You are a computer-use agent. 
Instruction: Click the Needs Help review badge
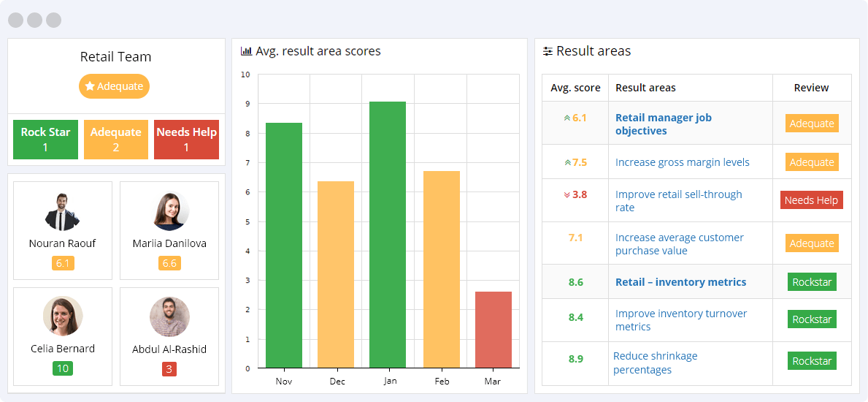coord(812,200)
